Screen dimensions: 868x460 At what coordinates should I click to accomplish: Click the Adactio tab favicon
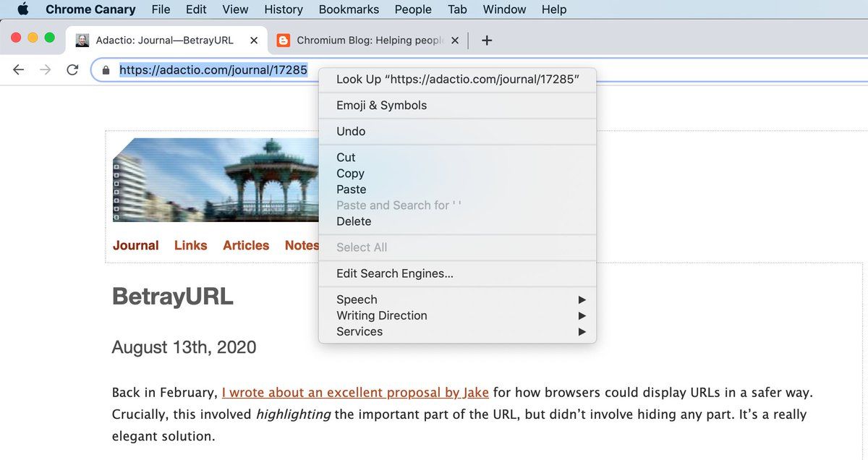[x=82, y=41]
